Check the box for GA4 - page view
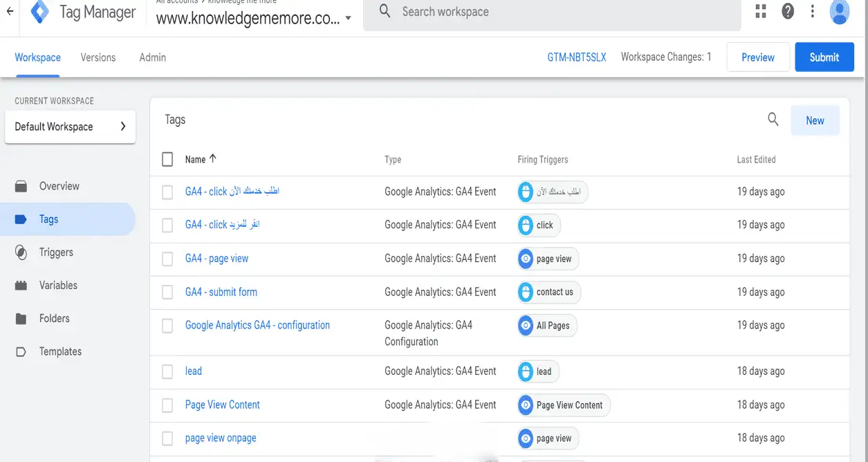 (x=167, y=259)
